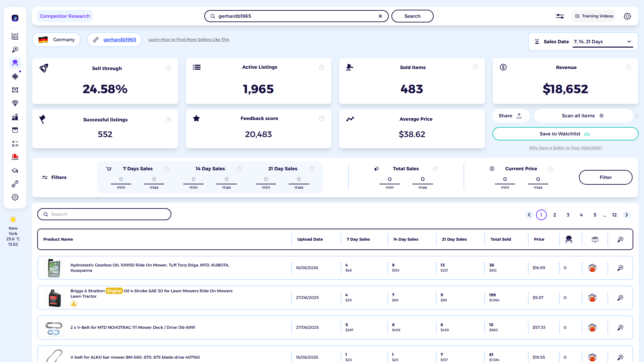The height and width of the screenshot is (362, 644).
Task: Go to previous page arrow
Action: 529,215
